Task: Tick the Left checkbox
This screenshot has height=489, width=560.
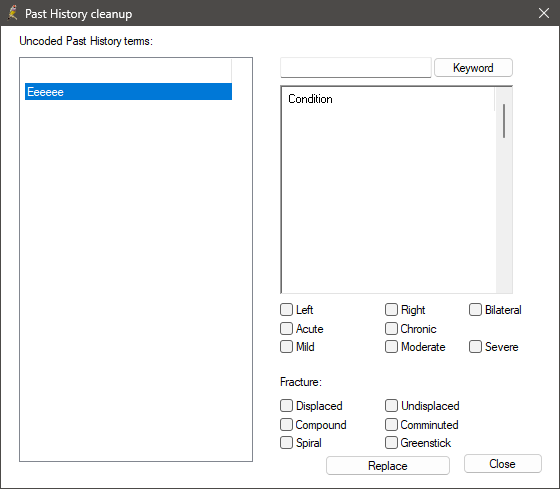Action: 286,310
